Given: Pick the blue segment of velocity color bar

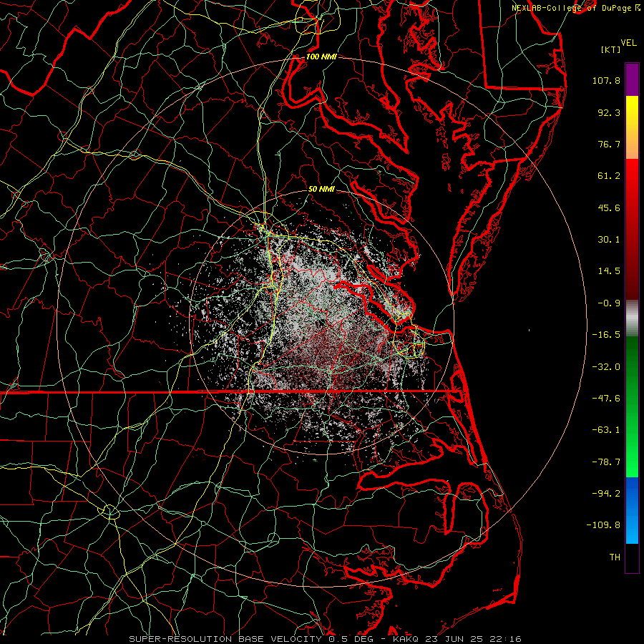Looking at the screenshot, I should (x=632, y=510).
